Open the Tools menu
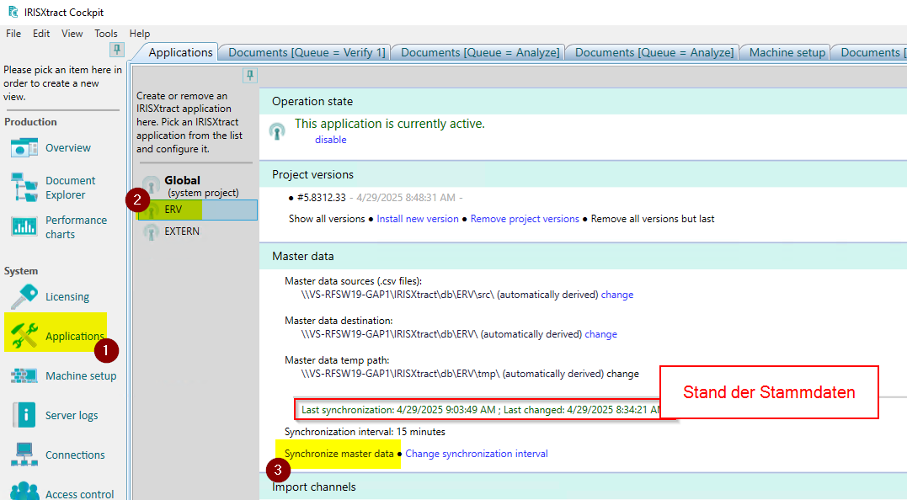 click(x=106, y=34)
